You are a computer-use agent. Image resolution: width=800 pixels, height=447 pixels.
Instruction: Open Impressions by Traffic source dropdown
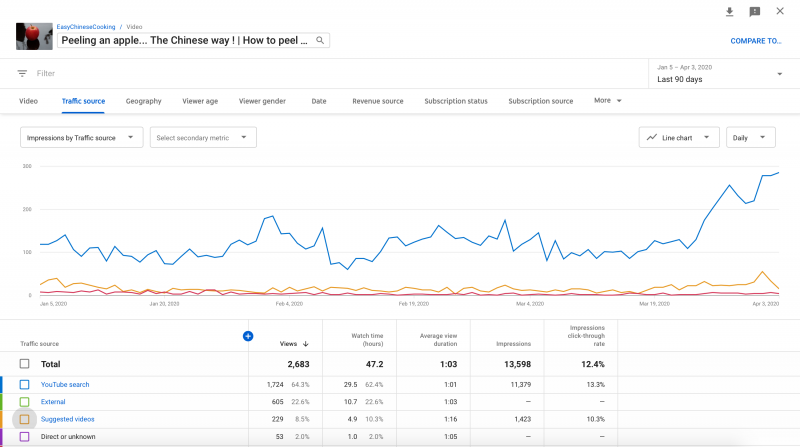[x=82, y=137]
